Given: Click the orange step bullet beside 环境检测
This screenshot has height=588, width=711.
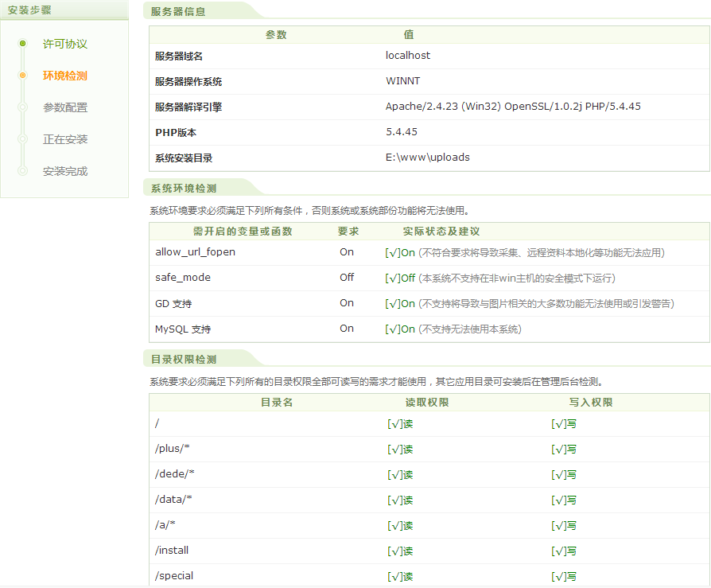Looking at the screenshot, I should [x=23, y=76].
